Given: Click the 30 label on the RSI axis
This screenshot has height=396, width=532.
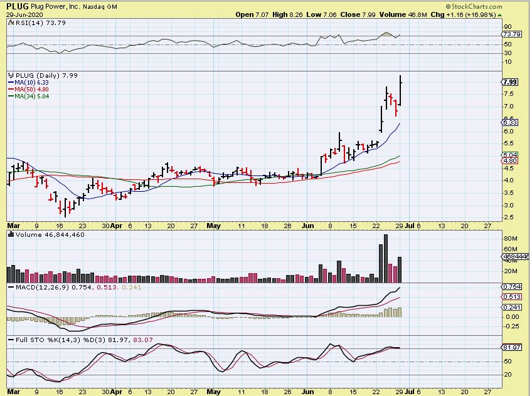Looking at the screenshot, I should click(x=508, y=53).
